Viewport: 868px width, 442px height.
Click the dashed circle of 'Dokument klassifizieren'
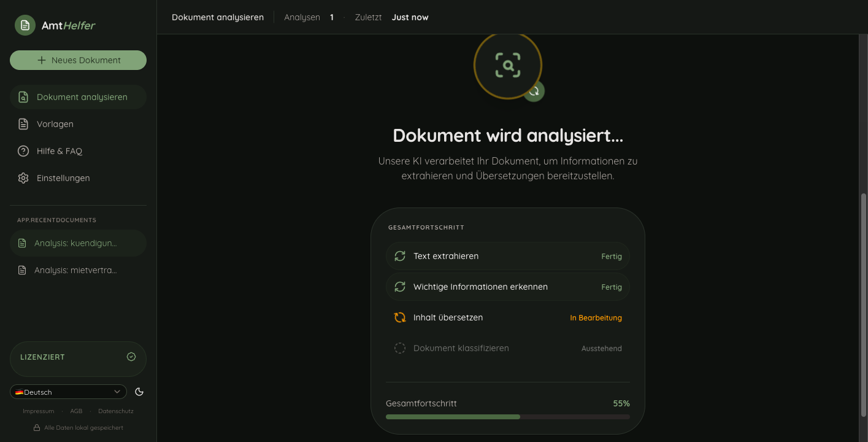click(x=400, y=348)
